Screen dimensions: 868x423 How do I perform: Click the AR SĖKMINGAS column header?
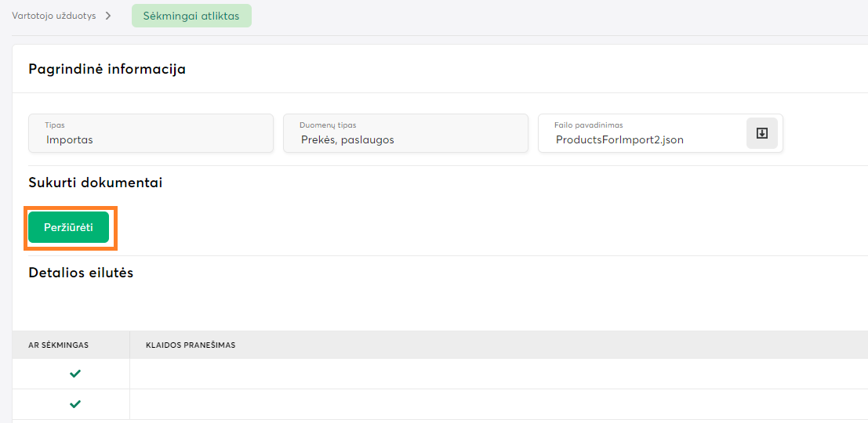pos(59,345)
